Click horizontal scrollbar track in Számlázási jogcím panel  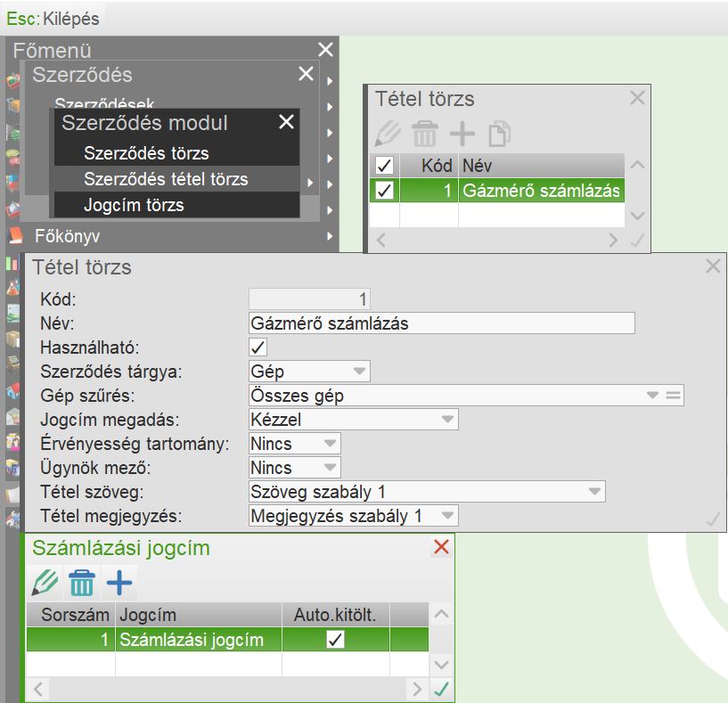(227, 689)
